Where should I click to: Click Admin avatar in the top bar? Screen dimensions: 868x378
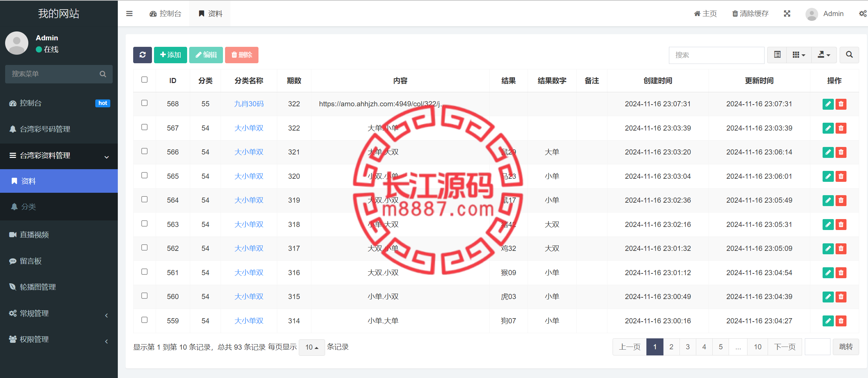[811, 14]
